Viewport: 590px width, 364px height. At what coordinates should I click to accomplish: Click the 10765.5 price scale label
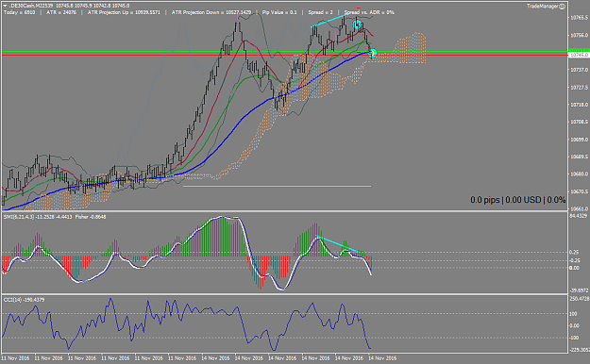(579, 18)
